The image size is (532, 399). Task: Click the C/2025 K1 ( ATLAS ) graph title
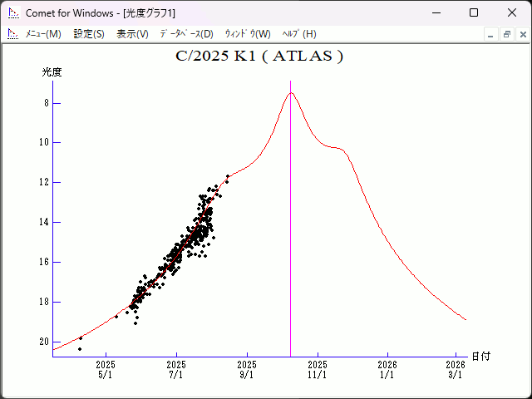(x=259, y=57)
